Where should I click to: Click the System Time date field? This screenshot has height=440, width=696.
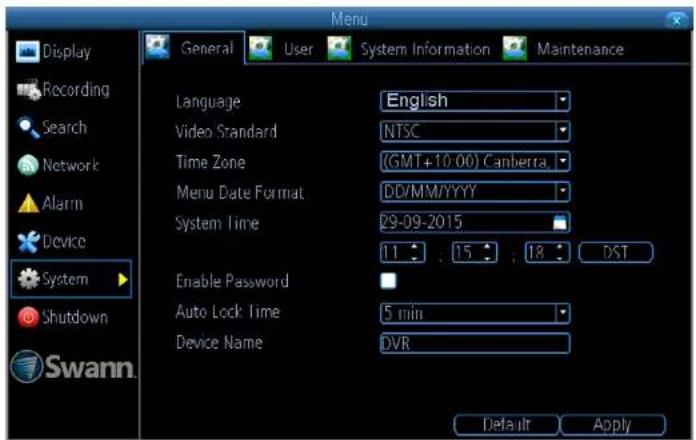[475, 222]
